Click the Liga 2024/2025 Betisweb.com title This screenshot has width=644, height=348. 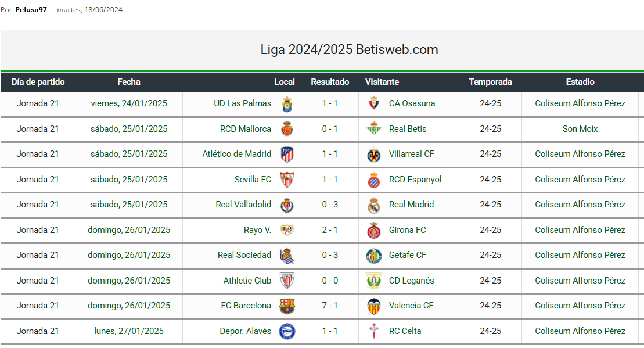click(349, 50)
